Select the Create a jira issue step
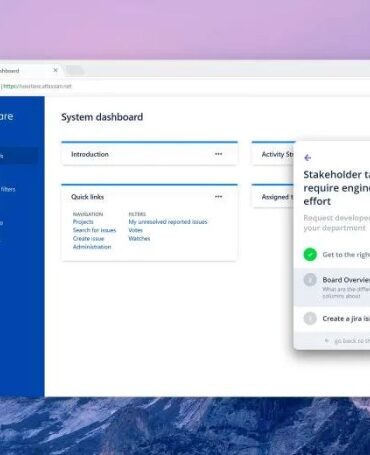Viewport: 370px width, 455px height. 332,319
